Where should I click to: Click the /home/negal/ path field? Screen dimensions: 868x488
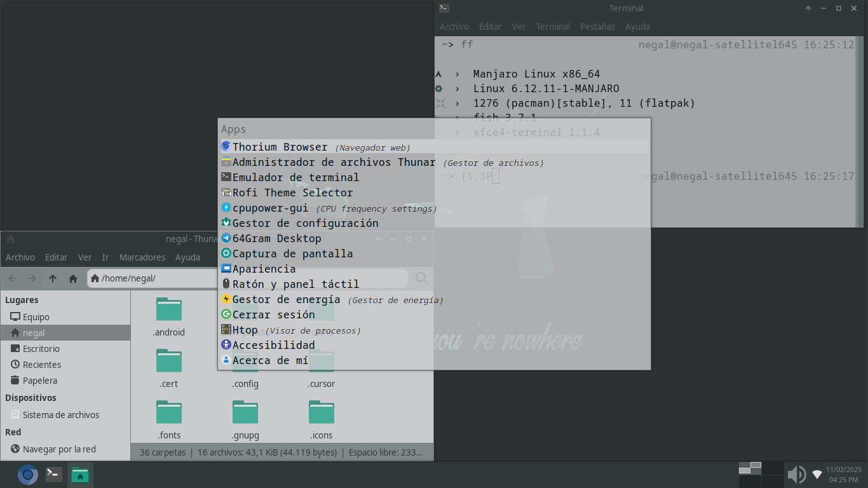pos(153,278)
